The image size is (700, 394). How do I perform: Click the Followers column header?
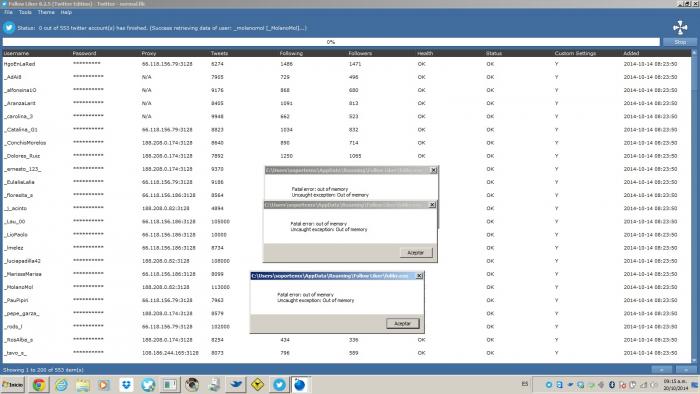[x=360, y=53]
